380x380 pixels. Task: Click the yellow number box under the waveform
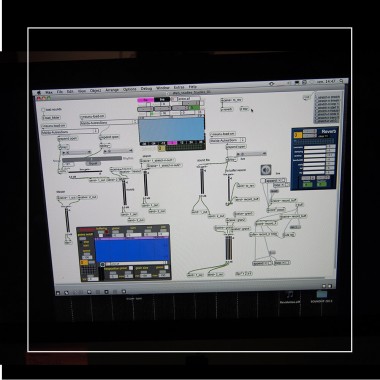pyautogui.click(x=161, y=149)
